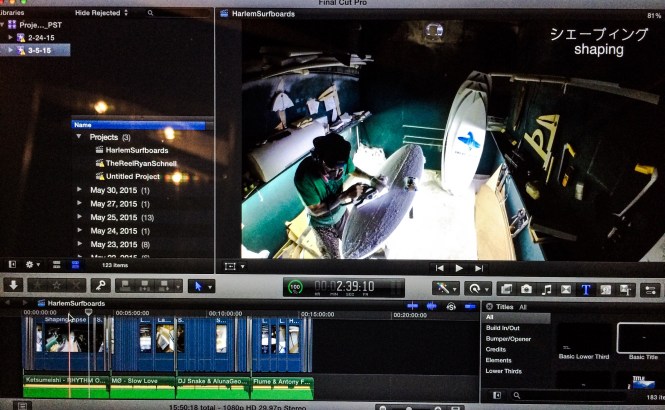Select the 3-5-15 event
Viewport: 665px width, 410px height.
click(40, 49)
